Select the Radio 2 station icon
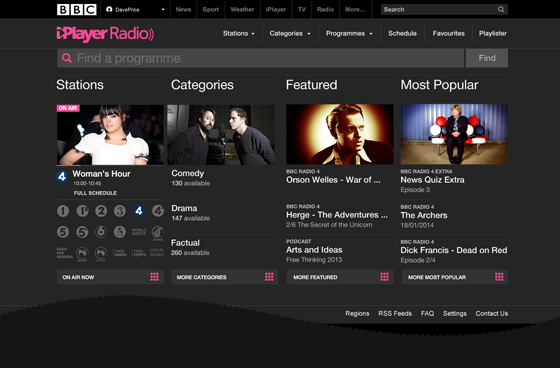560x368 pixels. (101, 211)
